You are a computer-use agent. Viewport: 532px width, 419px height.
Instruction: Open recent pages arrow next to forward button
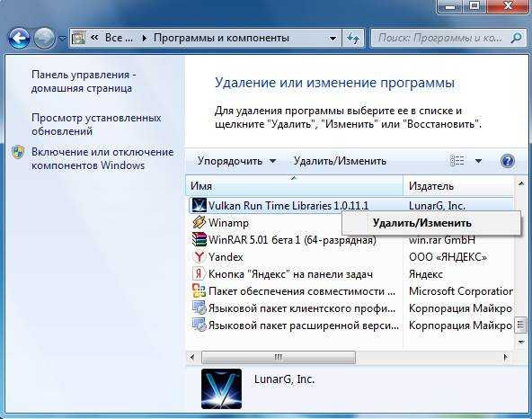coord(62,39)
